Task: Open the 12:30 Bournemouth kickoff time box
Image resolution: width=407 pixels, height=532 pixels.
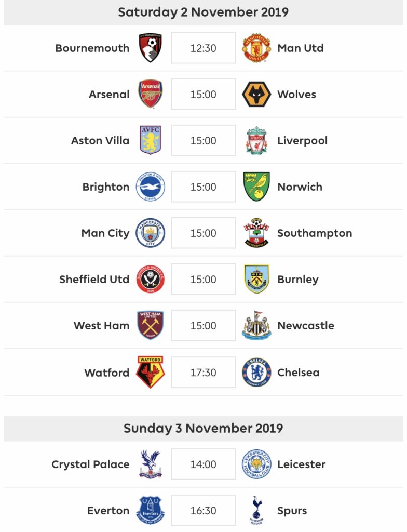Action: pyautogui.click(x=203, y=48)
